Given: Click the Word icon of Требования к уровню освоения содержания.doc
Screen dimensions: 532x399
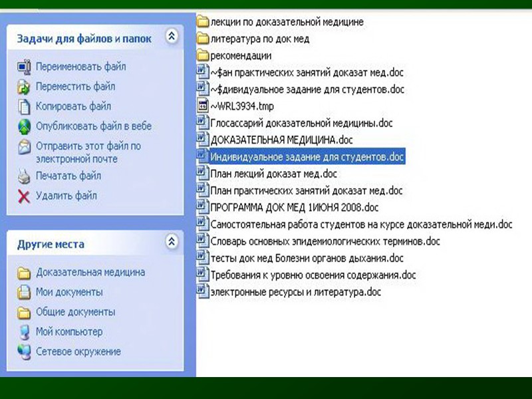Looking at the screenshot, I should 203,275.
